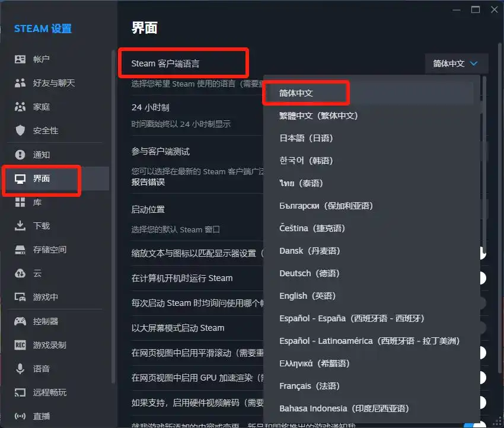The image size is (504, 428).
Task: Click the settings sidebar scrollbar
Action: pos(113,216)
